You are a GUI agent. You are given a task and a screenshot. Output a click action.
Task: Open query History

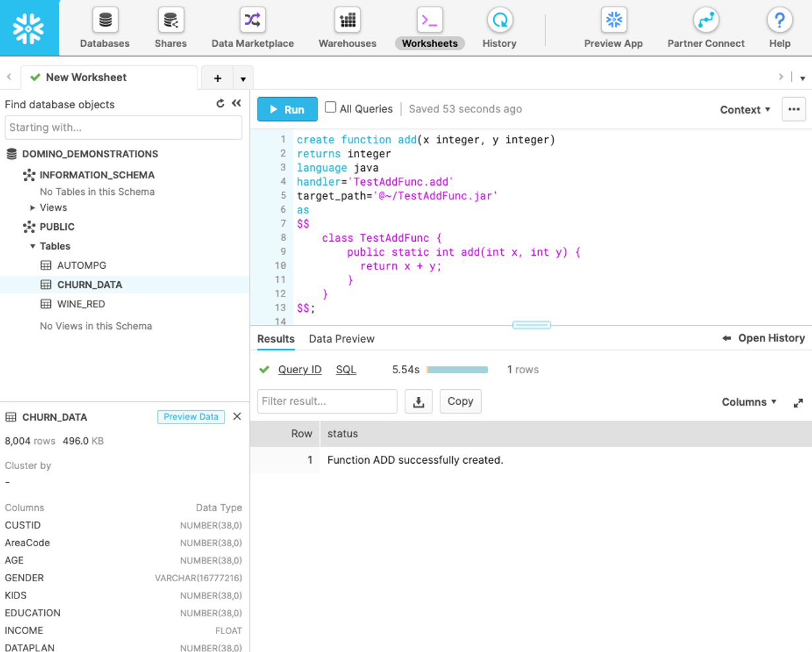tap(498, 26)
